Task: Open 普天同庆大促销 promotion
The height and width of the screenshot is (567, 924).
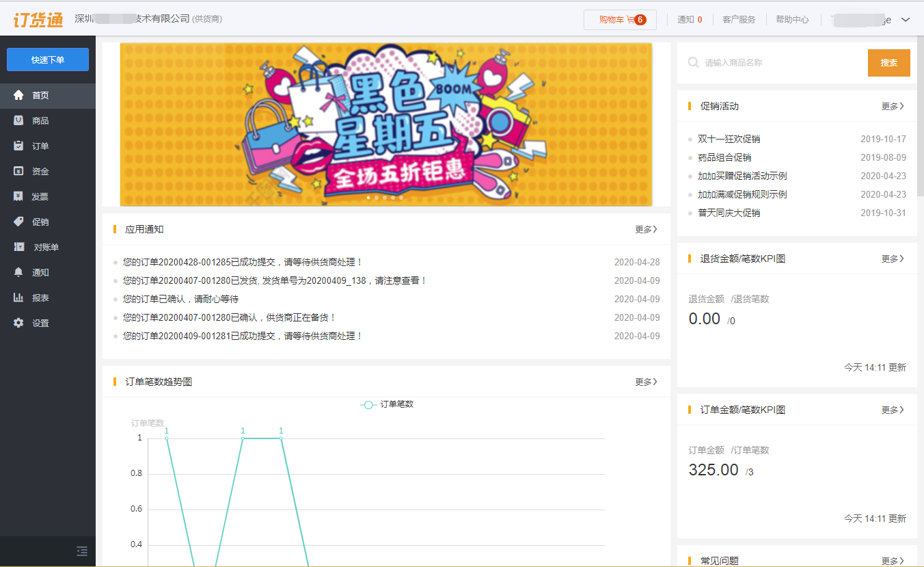Action: (x=729, y=213)
